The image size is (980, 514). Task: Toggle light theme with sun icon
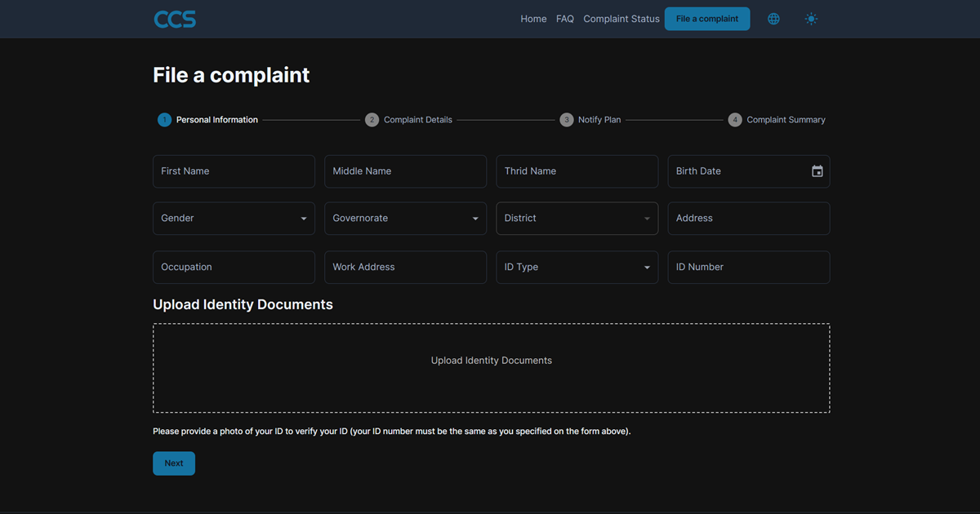tap(811, 19)
